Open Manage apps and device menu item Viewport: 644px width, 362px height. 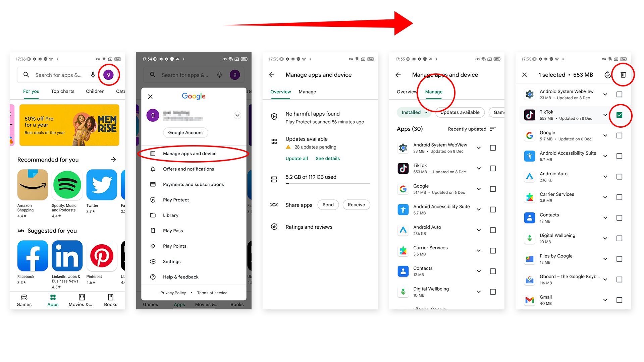point(194,154)
